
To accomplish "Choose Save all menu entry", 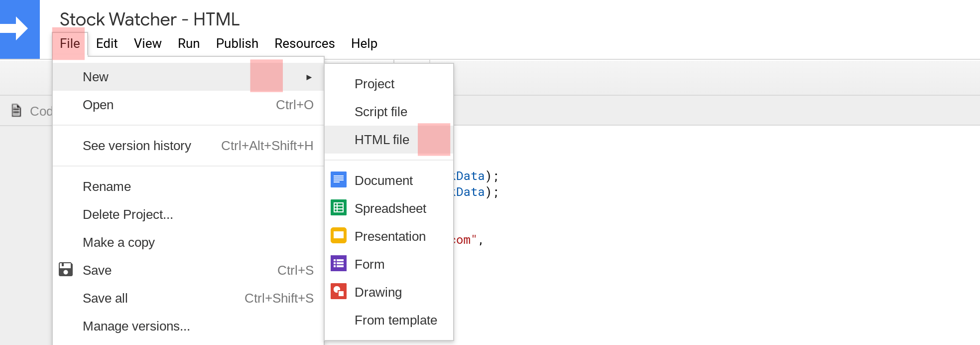I will point(188,298).
